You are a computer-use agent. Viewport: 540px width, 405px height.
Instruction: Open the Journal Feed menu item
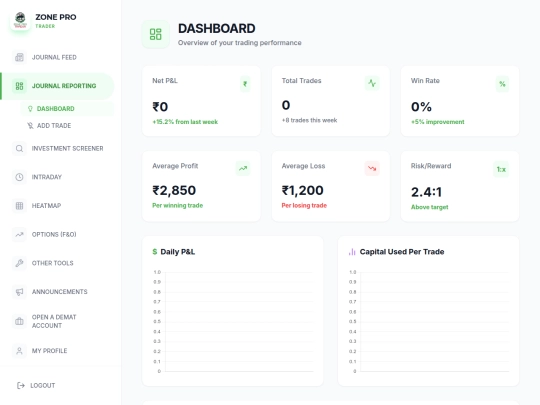tap(57, 57)
